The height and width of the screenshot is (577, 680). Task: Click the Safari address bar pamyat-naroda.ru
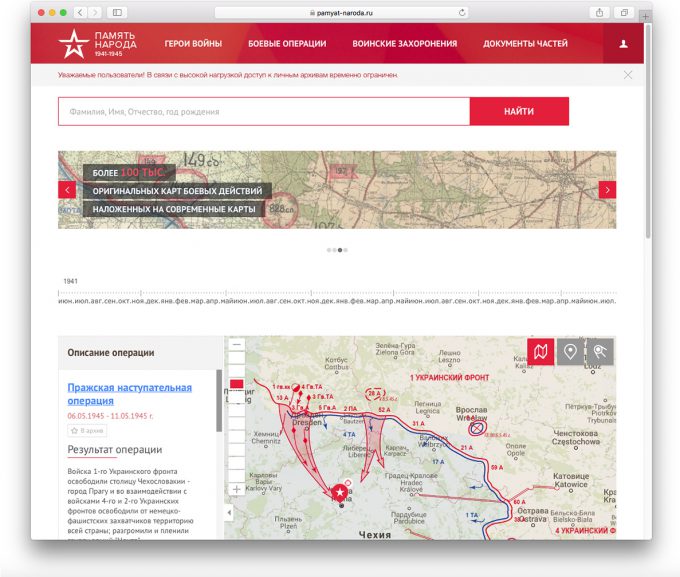tap(342, 13)
